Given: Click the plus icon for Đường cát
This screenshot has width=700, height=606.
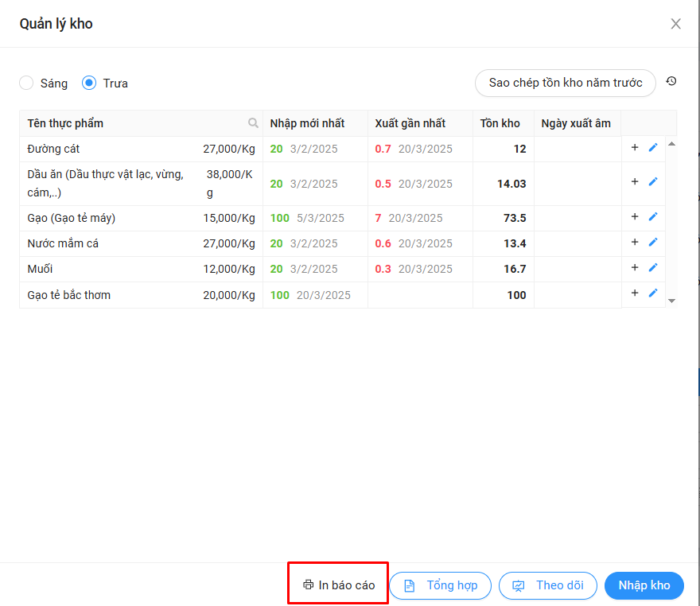Looking at the screenshot, I should coord(635,147).
